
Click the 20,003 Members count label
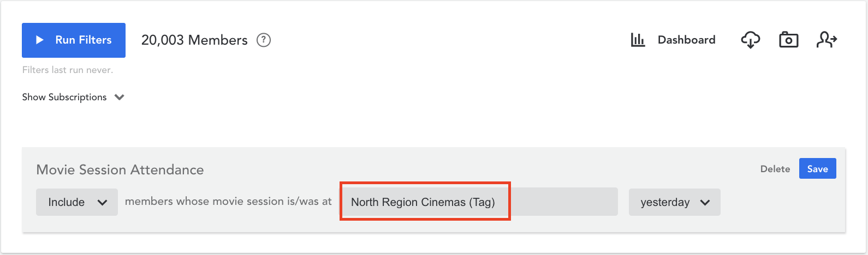click(x=194, y=40)
